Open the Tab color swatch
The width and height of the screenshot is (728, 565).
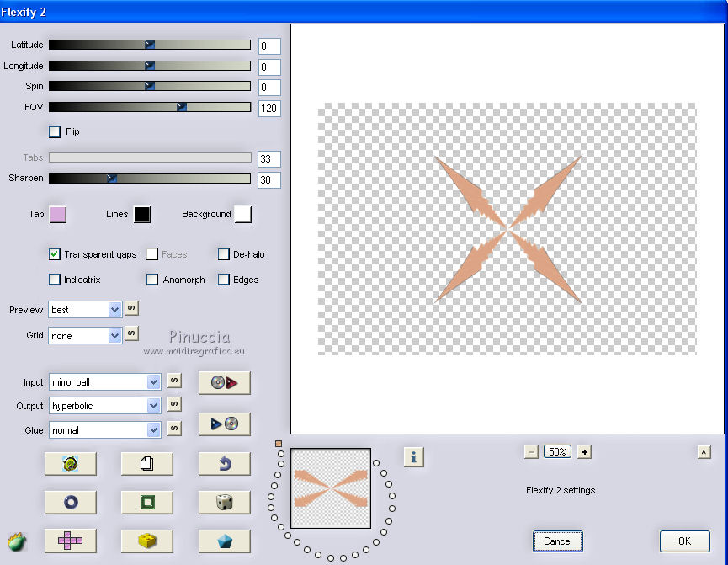pos(58,214)
